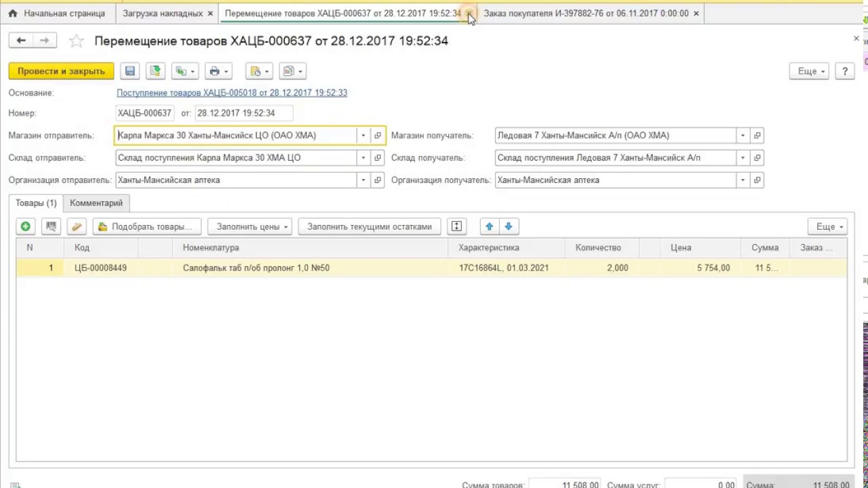The width and height of the screenshot is (868, 488).
Task: Click the barcode scan icon
Action: pyautogui.click(x=51, y=226)
